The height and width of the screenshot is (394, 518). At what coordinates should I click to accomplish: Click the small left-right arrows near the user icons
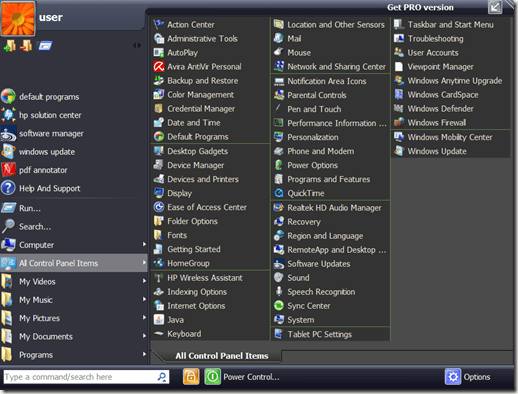click(x=137, y=45)
